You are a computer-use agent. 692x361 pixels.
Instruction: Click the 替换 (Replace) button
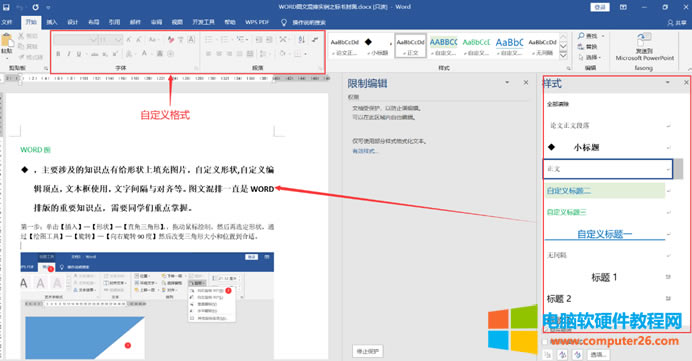(x=587, y=46)
